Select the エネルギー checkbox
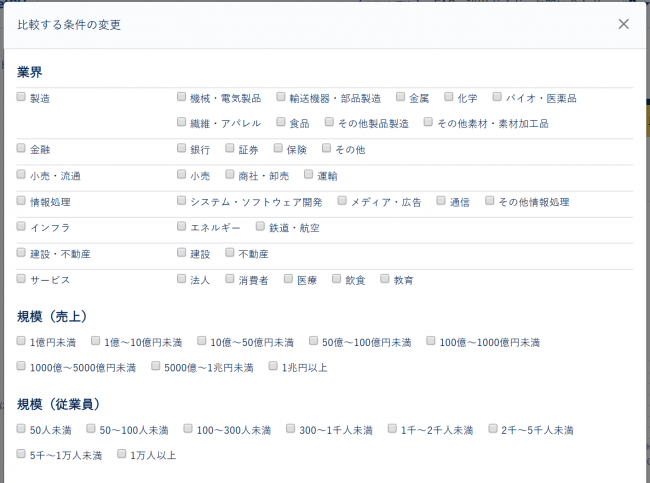Screen dimensions: 650x483 pos(181,226)
